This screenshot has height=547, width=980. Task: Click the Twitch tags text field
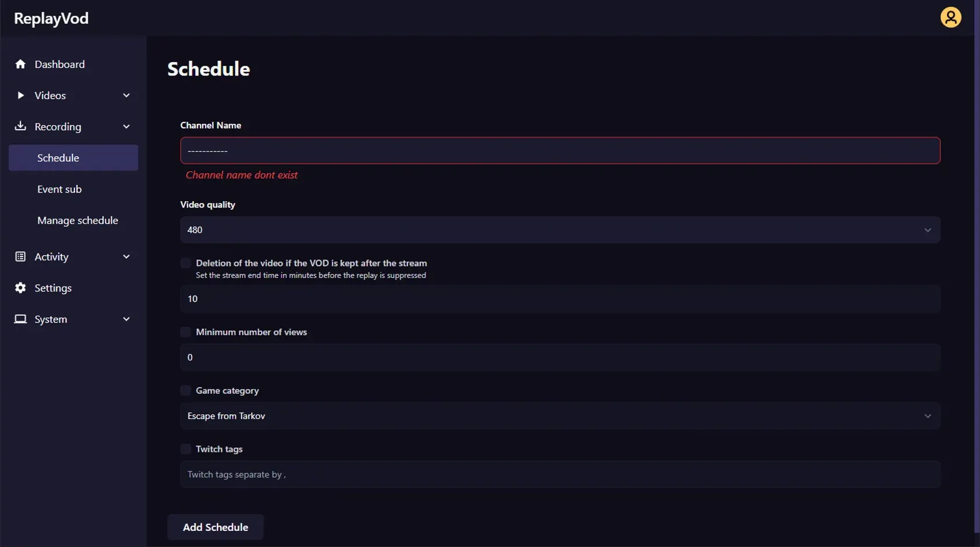point(560,474)
